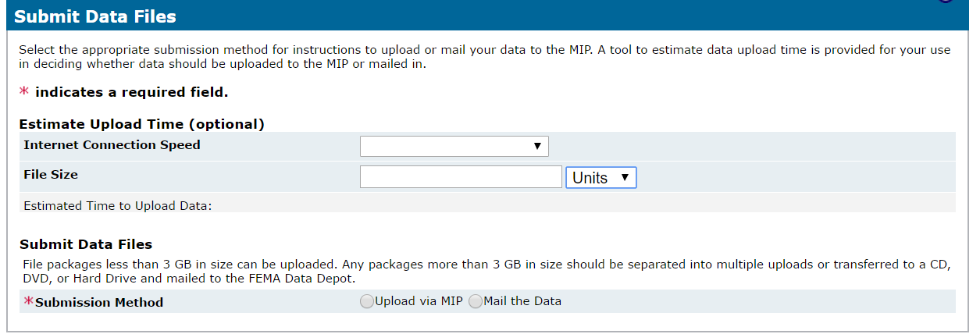Click the "File packages less than 3 GB" note
The height and width of the screenshot is (334, 980).
pyautogui.click(x=487, y=271)
